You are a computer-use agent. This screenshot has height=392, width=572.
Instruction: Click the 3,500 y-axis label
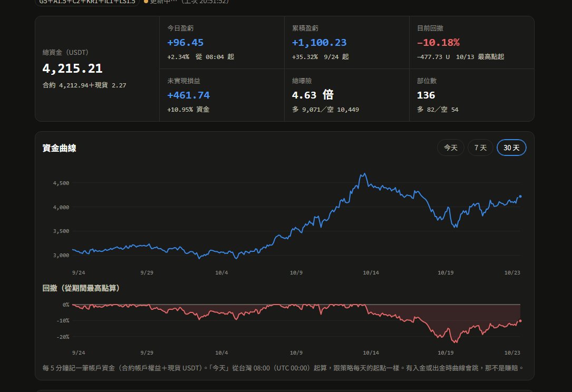click(61, 231)
